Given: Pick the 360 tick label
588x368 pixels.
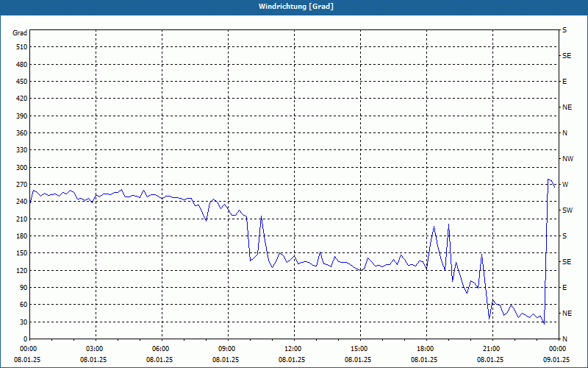Looking at the screenshot, I should pos(22,133).
